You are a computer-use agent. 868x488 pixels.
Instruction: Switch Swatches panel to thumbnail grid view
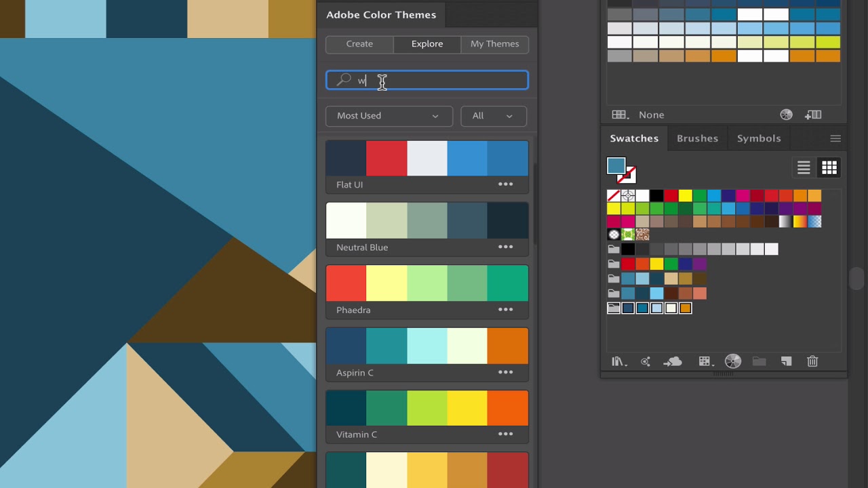point(829,167)
